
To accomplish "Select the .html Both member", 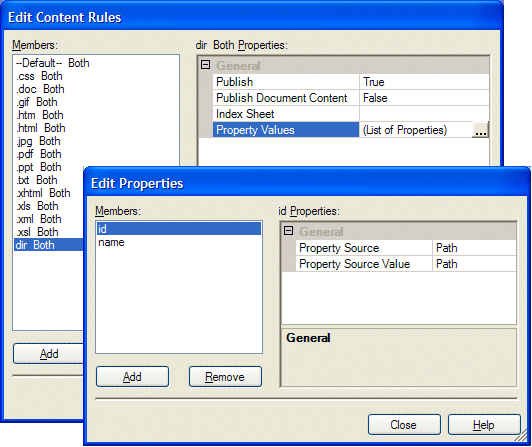I will pos(41,128).
